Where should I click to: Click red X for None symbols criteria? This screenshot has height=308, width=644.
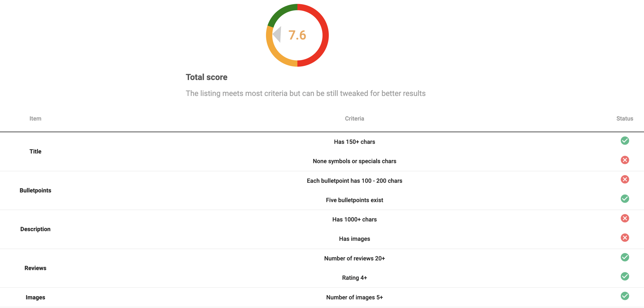(625, 160)
